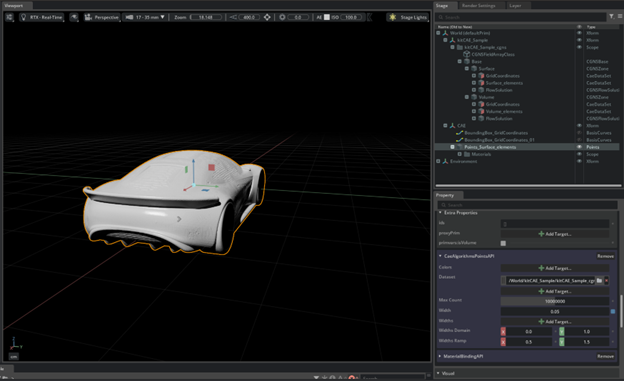Collapse the Extra Properties section
Viewport: 624px width, 381px height.
440,213
